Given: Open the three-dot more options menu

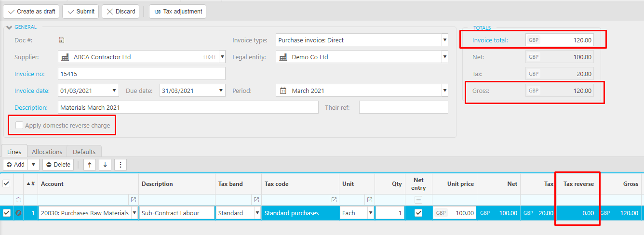Looking at the screenshot, I should pyautogui.click(x=120, y=165).
